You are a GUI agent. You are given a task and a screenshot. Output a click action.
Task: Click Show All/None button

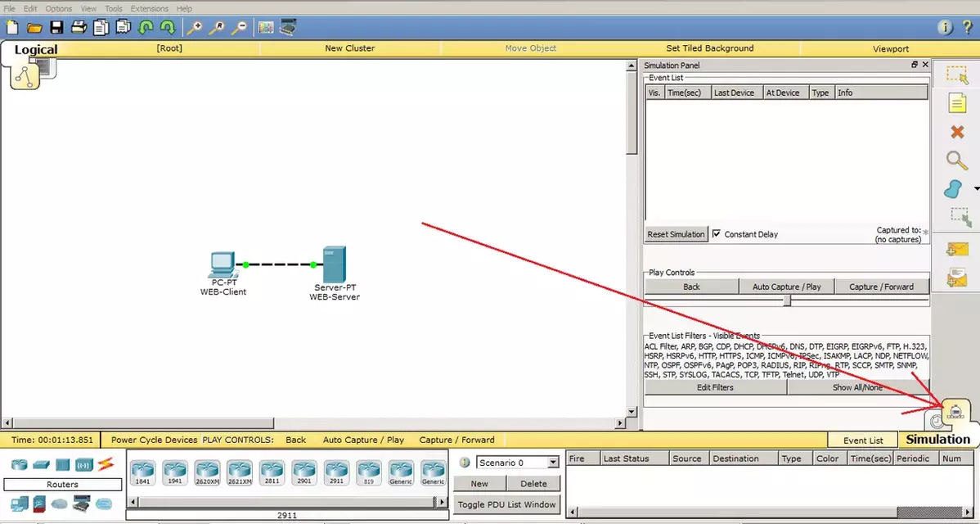(857, 387)
